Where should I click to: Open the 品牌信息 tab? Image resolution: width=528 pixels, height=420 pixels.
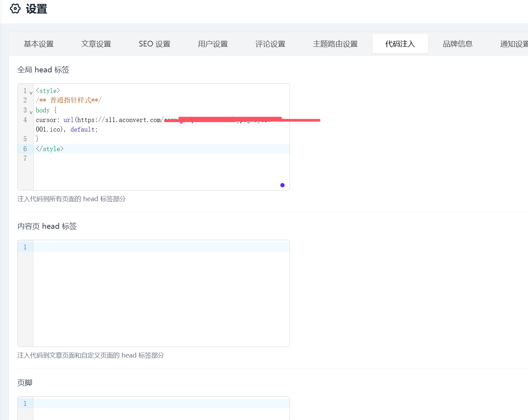(x=458, y=44)
